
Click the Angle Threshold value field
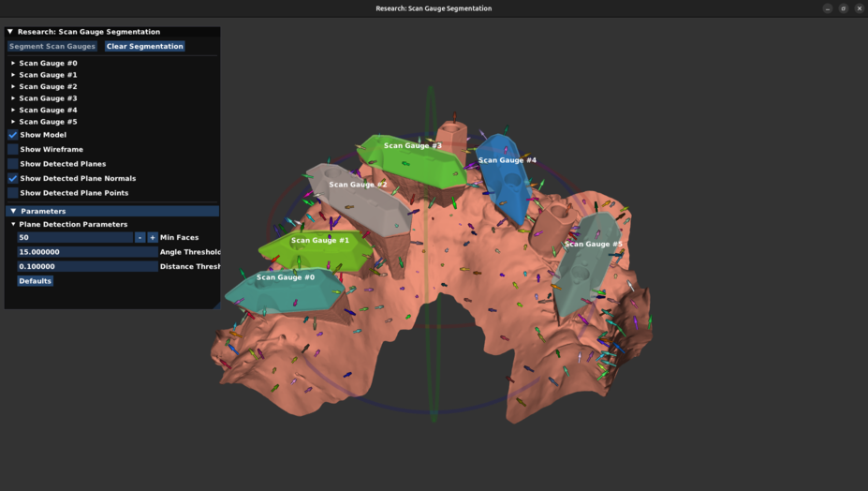coord(87,252)
